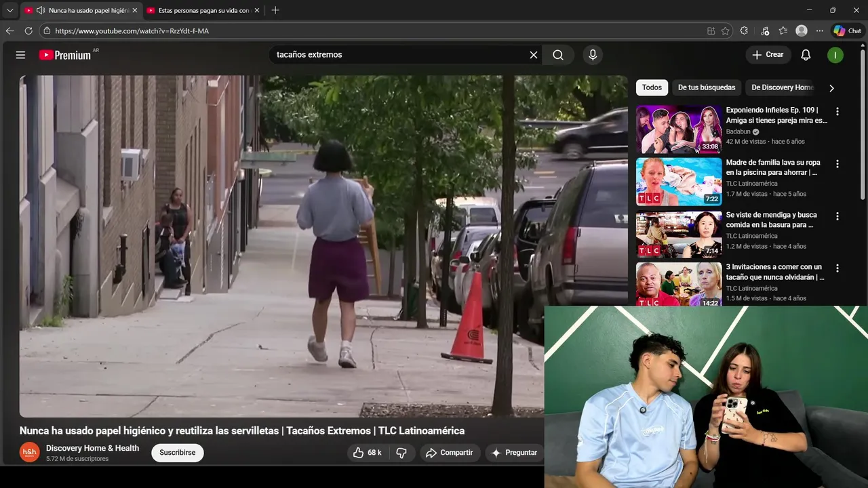Click '42 M de vistas · hace 6 años'
Viewport: 868px width, 488px height.
[765, 142]
